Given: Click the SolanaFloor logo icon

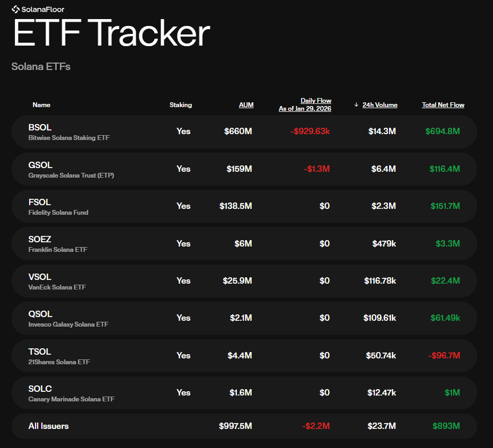Looking at the screenshot, I should pyautogui.click(x=15, y=9).
